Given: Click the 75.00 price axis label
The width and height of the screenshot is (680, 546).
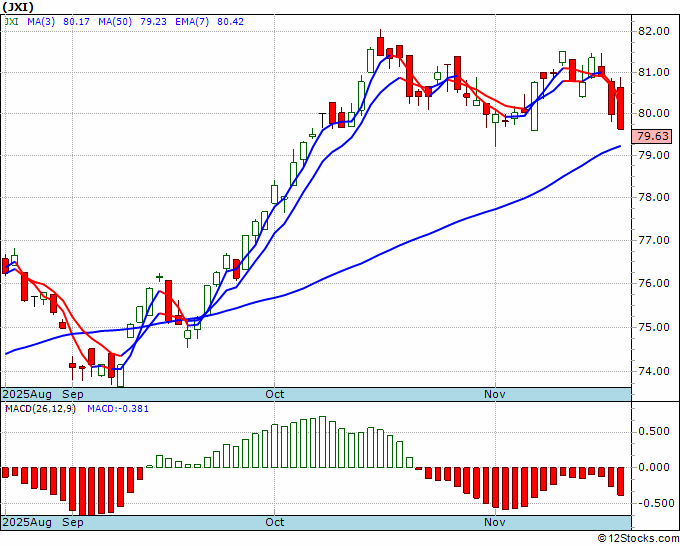Looking at the screenshot, I should tap(654, 327).
